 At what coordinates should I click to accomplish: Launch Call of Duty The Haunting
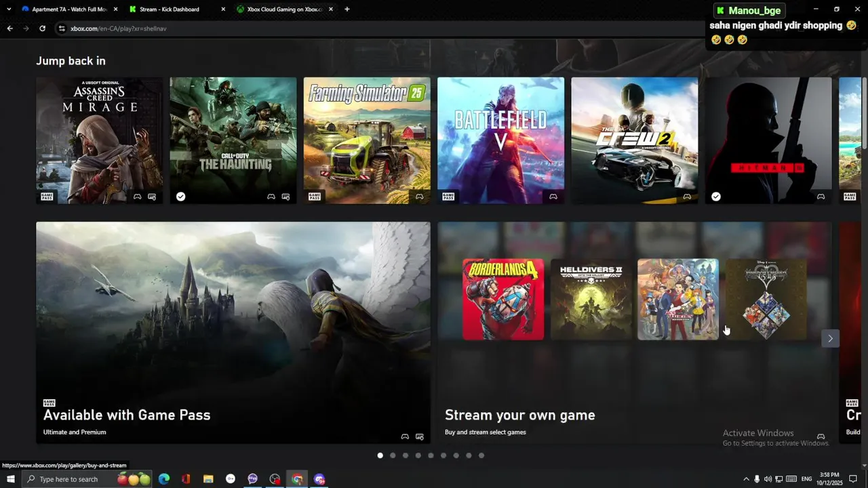coord(233,140)
